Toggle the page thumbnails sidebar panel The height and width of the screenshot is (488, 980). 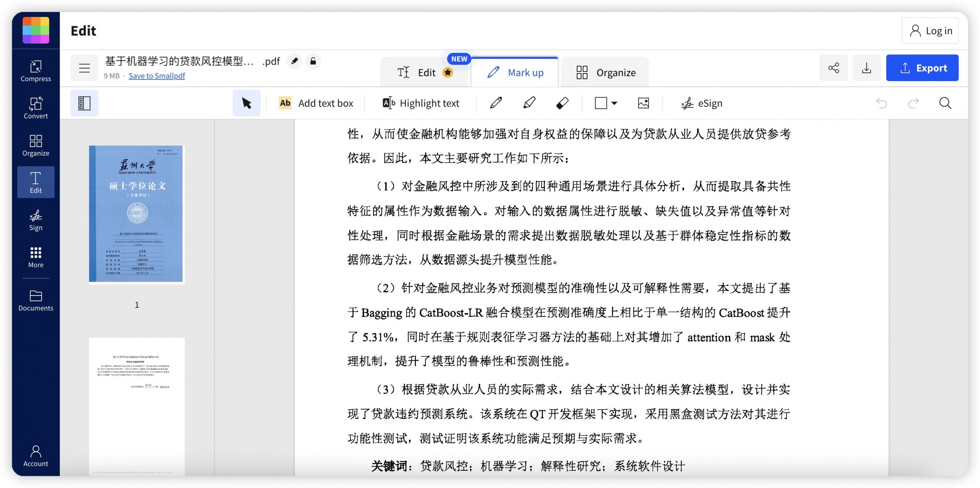pyautogui.click(x=84, y=103)
